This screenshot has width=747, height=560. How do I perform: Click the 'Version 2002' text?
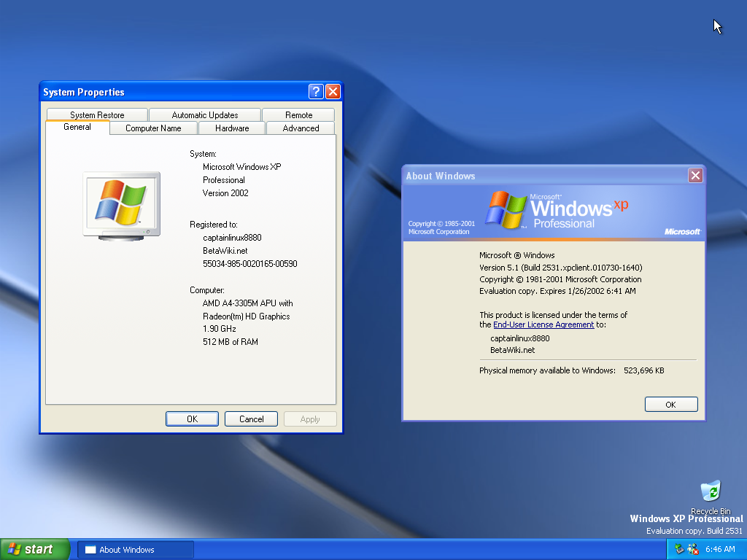click(225, 193)
